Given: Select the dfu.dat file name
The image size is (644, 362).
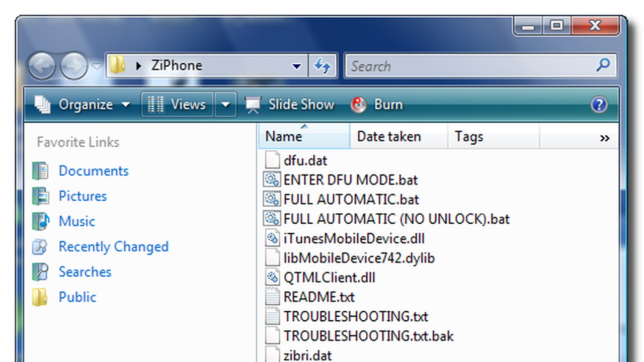Looking at the screenshot, I should click(305, 160).
